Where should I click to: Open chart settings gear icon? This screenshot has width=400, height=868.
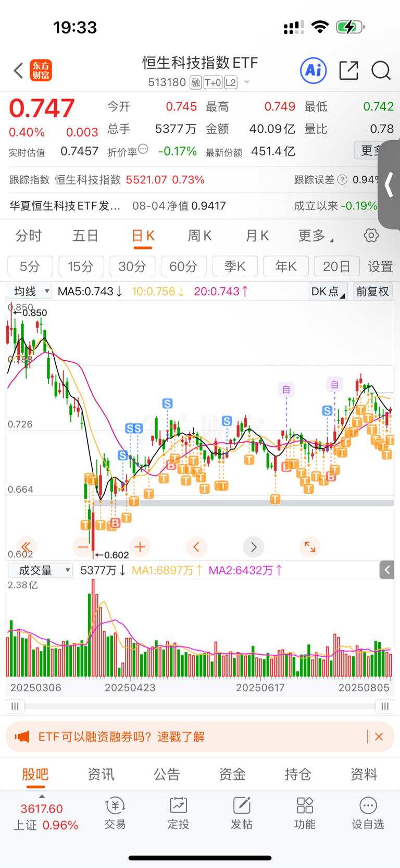(371, 236)
